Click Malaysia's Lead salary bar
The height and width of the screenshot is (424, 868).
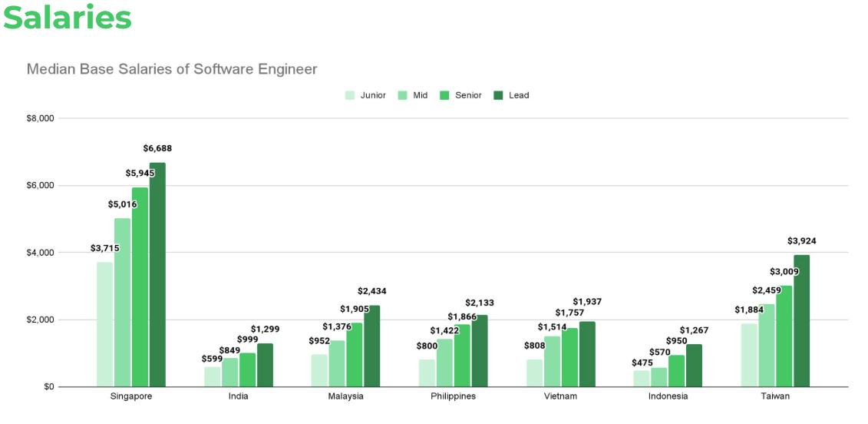[x=372, y=346]
